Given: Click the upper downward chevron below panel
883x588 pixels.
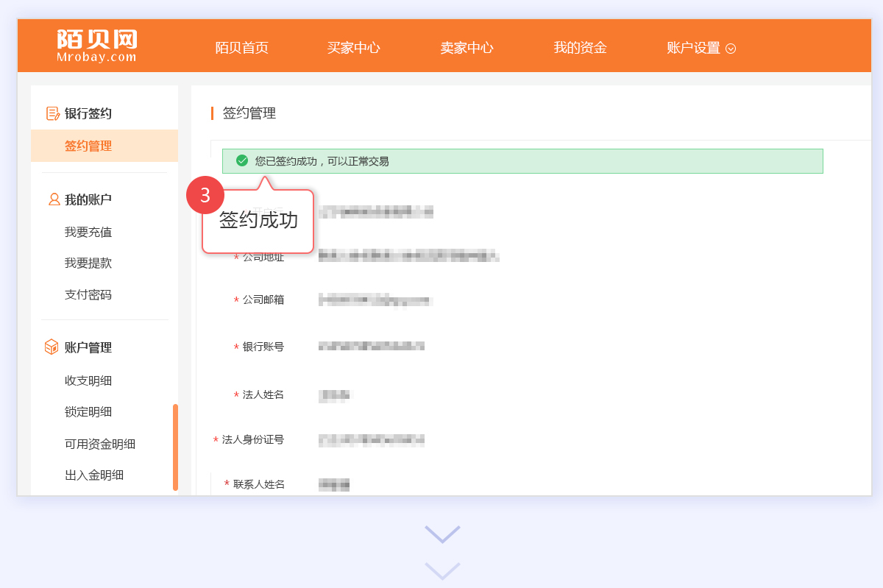Looking at the screenshot, I should point(442,534).
